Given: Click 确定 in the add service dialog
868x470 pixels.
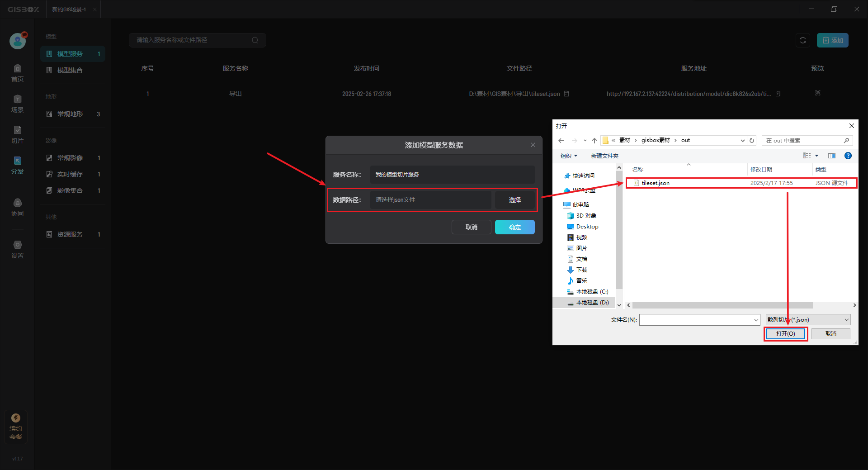Looking at the screenshot, I should tap(514, 227).
